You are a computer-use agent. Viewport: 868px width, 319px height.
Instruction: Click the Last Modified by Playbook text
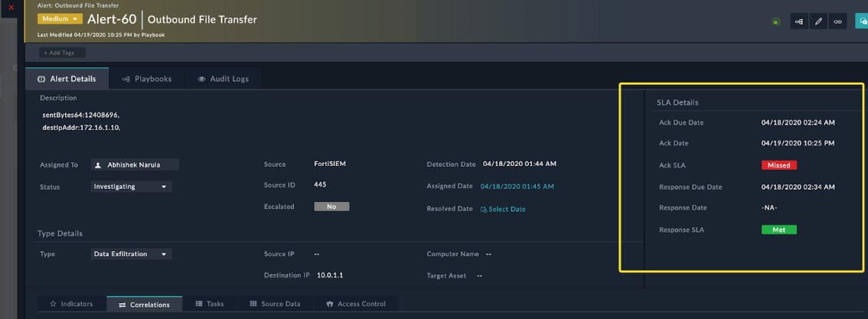tap(101, 35)
